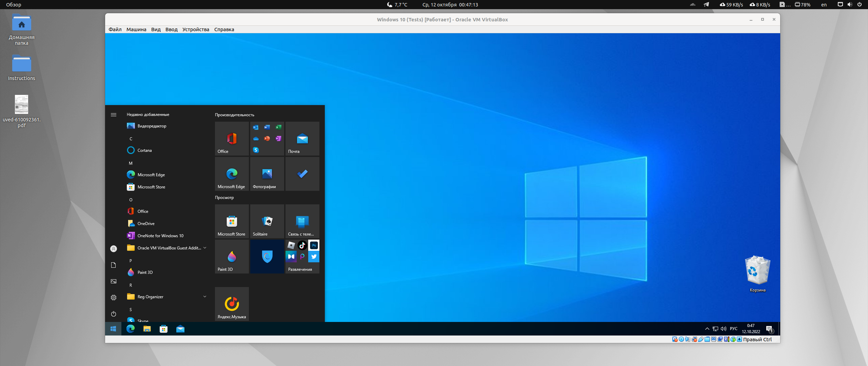Open the Windows network tray icon
Image resolution: width=868 pixels, height=366 pixels.
(715, 329)
